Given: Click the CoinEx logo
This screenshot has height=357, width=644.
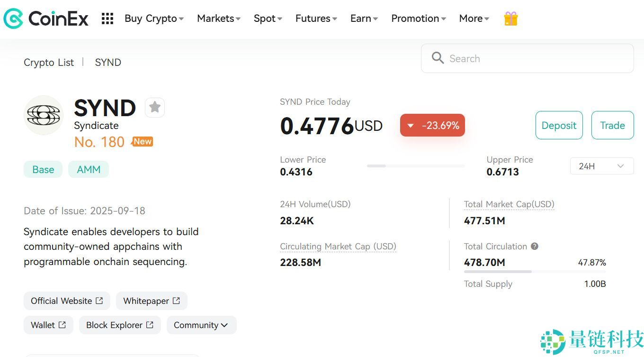Looking at the screenshot, I should click(46, 18).
